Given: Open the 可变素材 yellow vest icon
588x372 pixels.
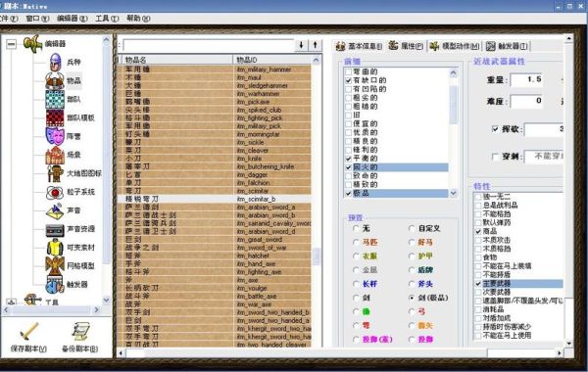Looking at the screenshot, I should [55, 248].
